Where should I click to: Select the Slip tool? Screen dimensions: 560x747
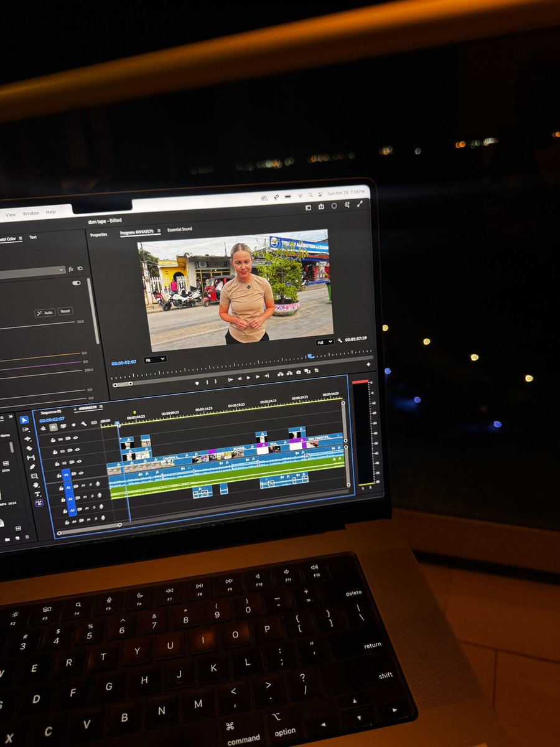pos(30,458)
